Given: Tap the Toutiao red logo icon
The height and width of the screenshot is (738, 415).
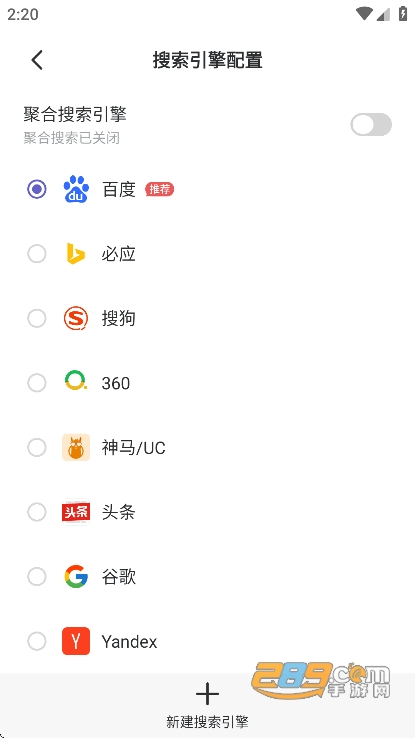Looking at the screenshot, I should (x=76, y=512).
